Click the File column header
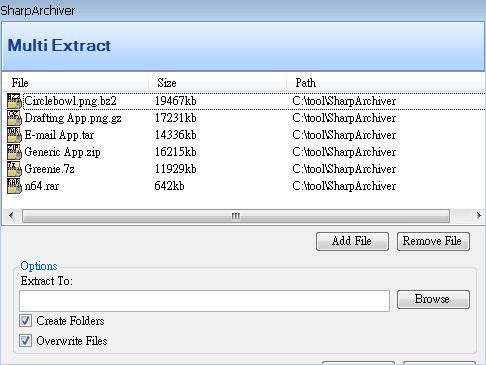This screenshot has height=365, width=486. point(75,83)
